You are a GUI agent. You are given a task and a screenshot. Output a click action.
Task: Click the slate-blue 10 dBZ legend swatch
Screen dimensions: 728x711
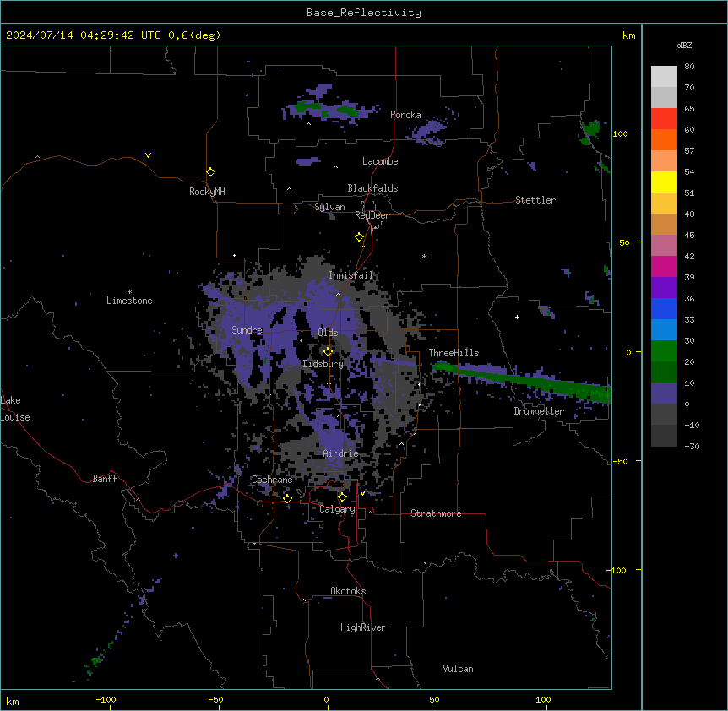[664, 393]
